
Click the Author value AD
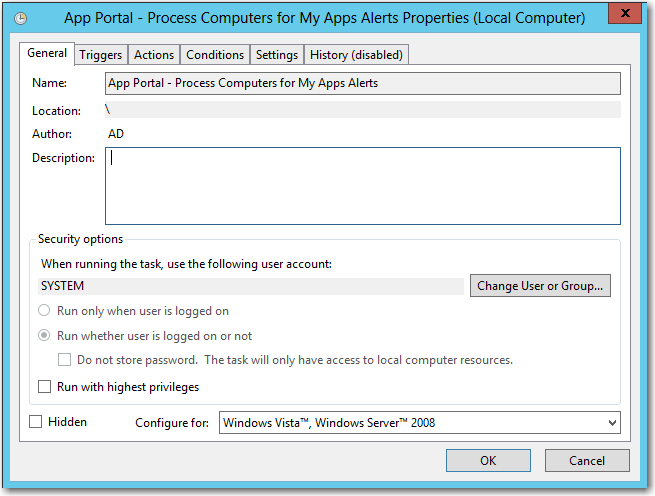tap(116, 134)
